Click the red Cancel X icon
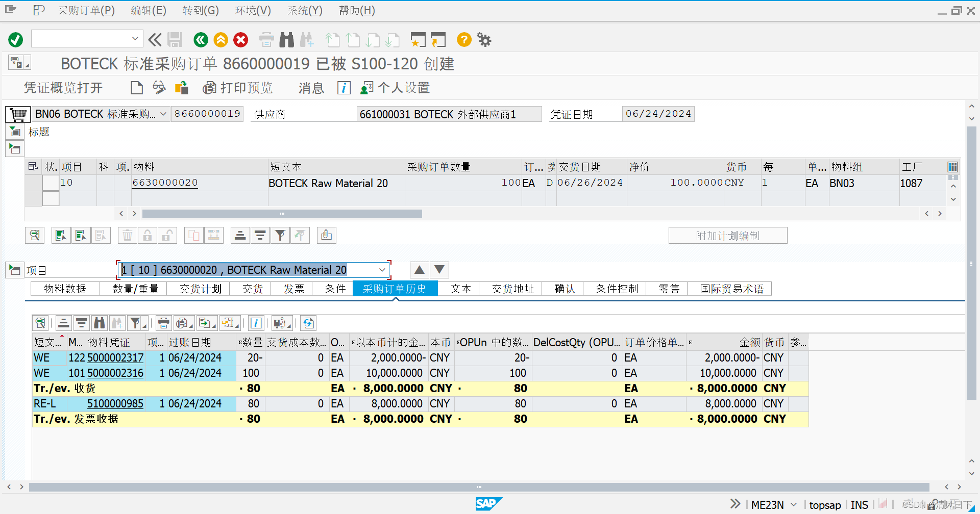This screenshot has width=980, height=514. pos(241,40)
